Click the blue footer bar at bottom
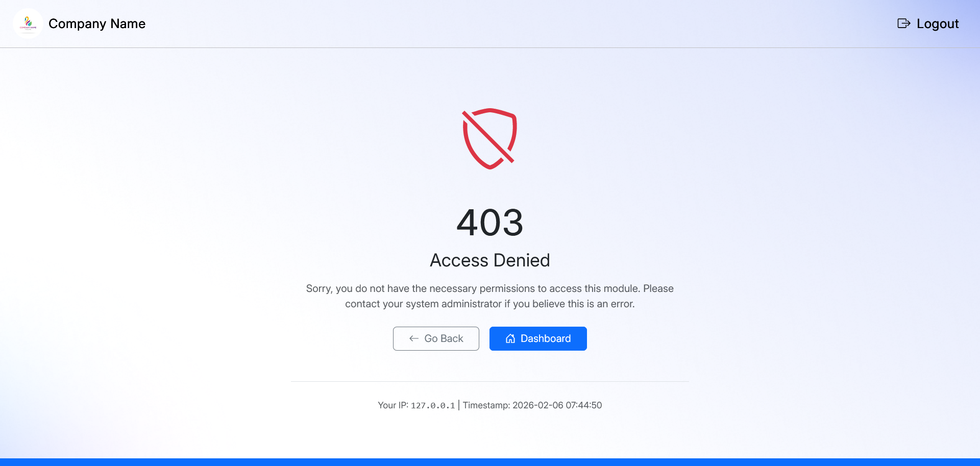 (x=490, y=462)
